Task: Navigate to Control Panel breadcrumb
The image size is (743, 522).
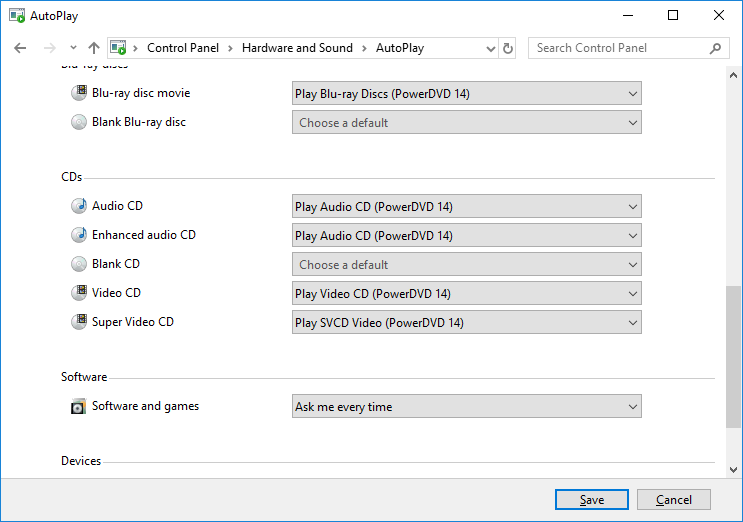Action: [x=183, y=48]
